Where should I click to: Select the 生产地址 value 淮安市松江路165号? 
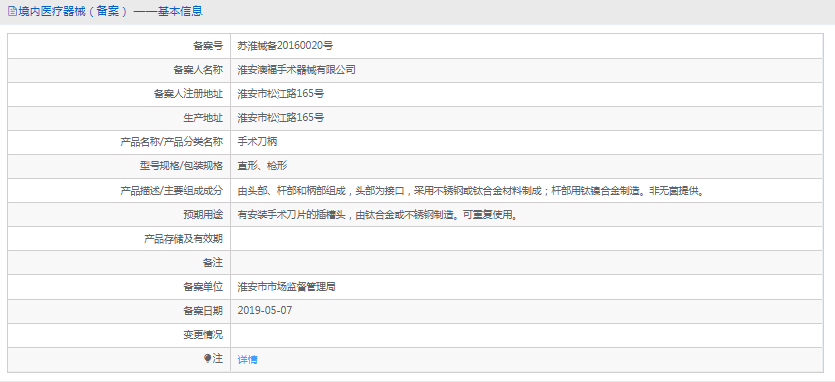[x=281, y=118]
